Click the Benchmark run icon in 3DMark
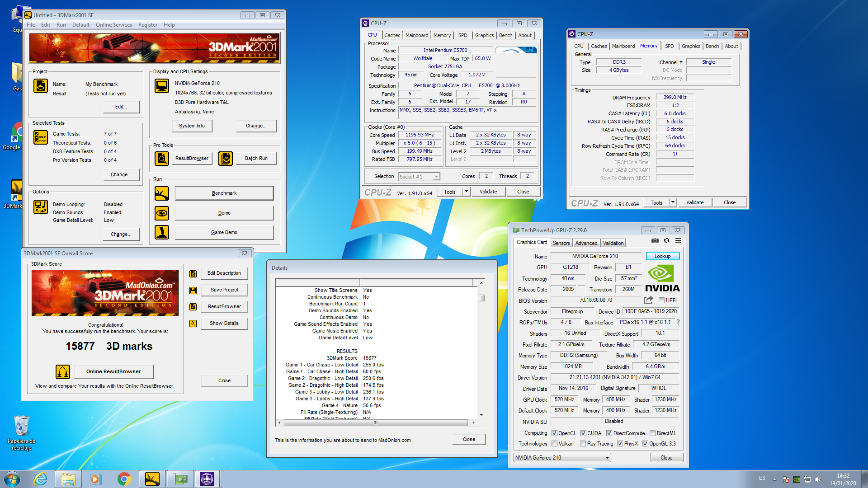This screenshot has height=488, width=868. pyautogui.click(x=162, y=193)
